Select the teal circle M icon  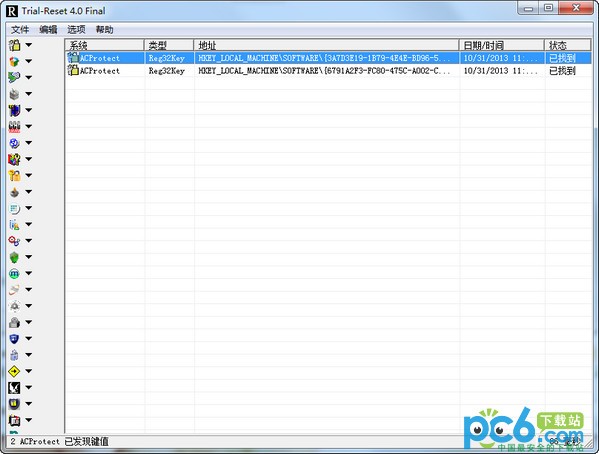pyautogui.click(x=15, y=274)
